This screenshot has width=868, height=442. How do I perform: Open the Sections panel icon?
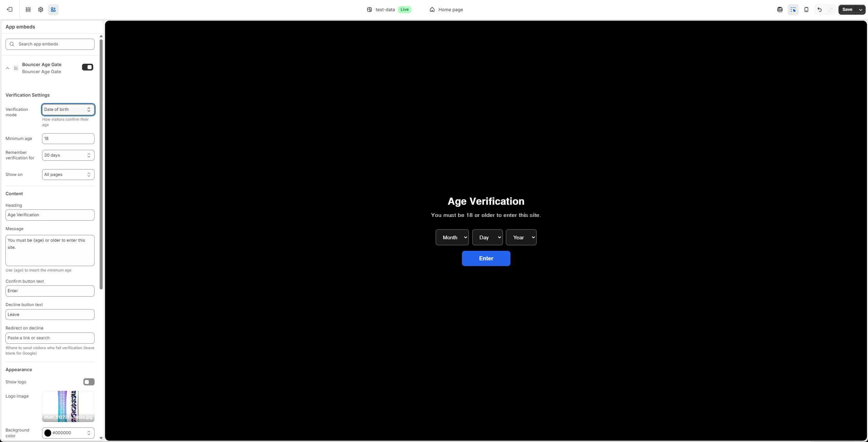tap(28, 9)
